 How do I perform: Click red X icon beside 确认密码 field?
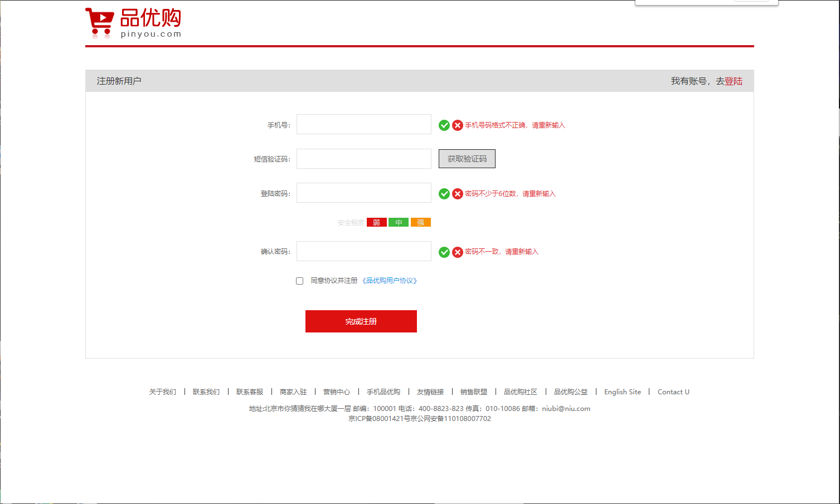(x=458, y=252)
